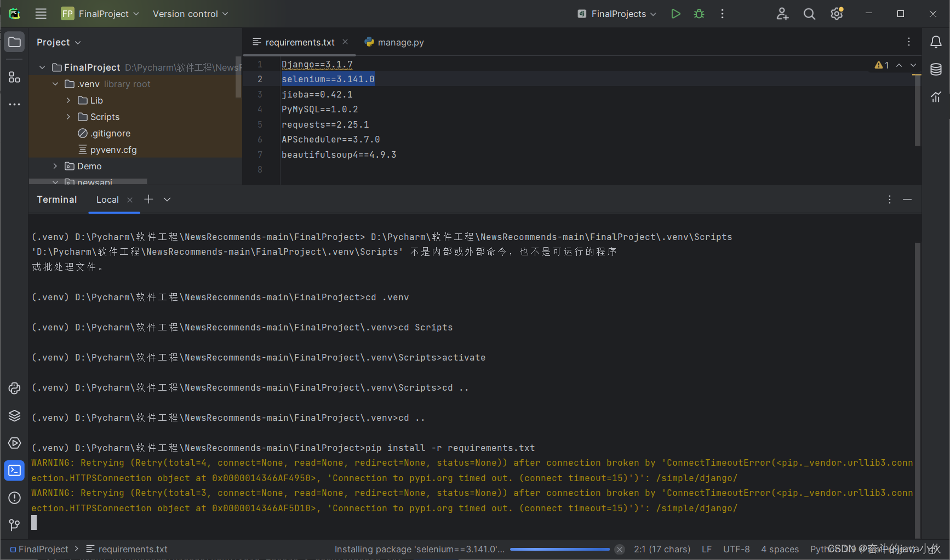The image size is (950, 560).
Task: Switch to the manage.py editor tab
Action: point(394,42)
